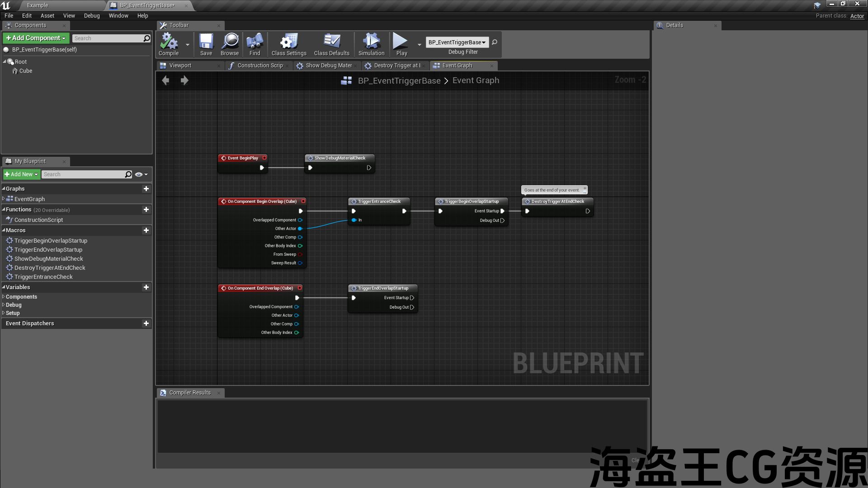Open the Window menu

click(118, 15)
